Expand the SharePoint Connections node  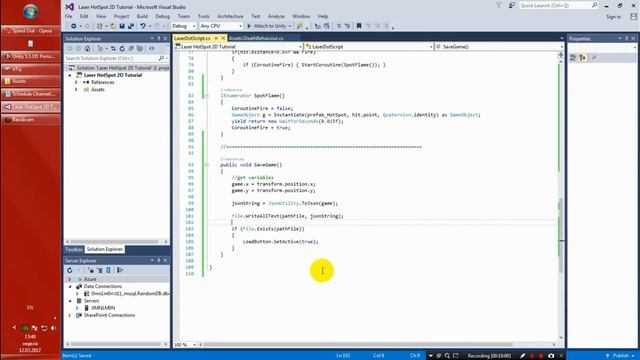[70, 315]
